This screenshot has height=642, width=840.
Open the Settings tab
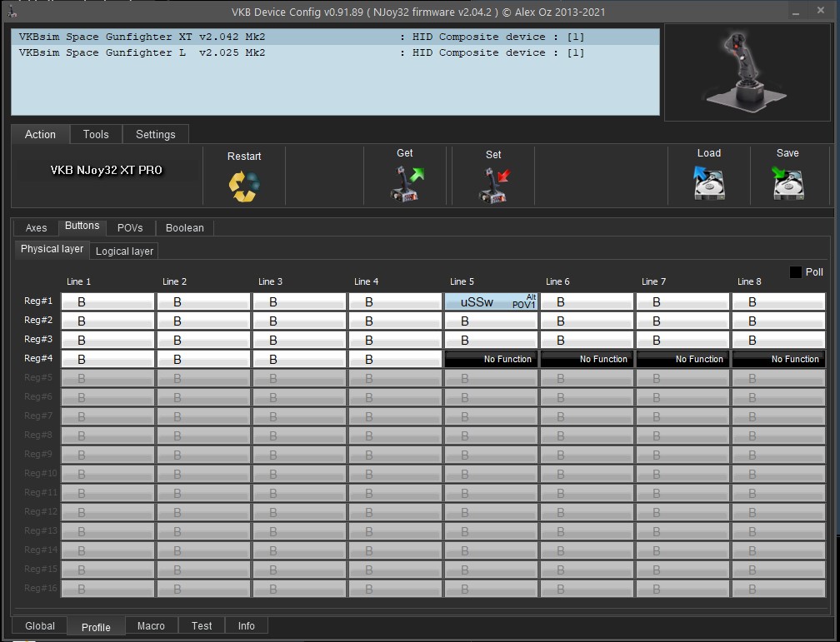(155, 134)
